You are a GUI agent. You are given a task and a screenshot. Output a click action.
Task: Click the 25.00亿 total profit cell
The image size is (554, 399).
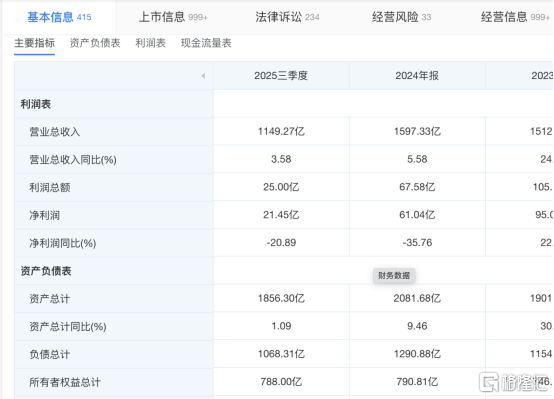click(x=281, y=187)
